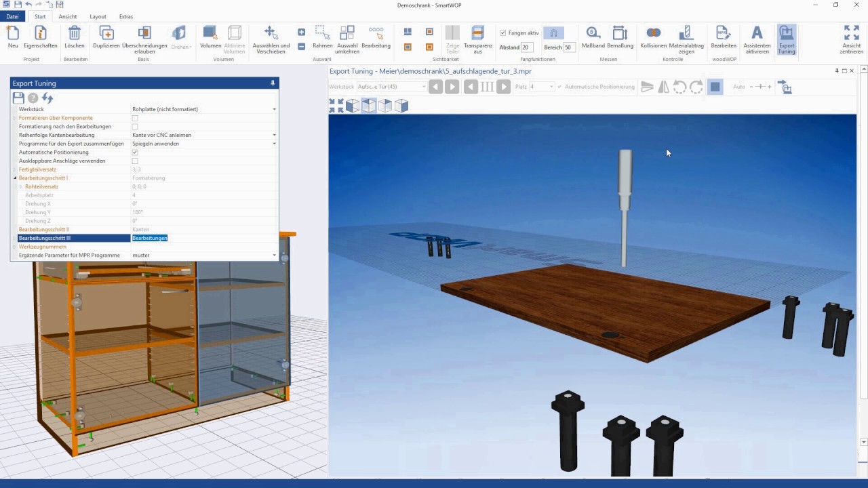Screen dimensions: 868x488
Task: Toggle the Fangen aktiv checkbox
Action: click(x=502, y=33)
